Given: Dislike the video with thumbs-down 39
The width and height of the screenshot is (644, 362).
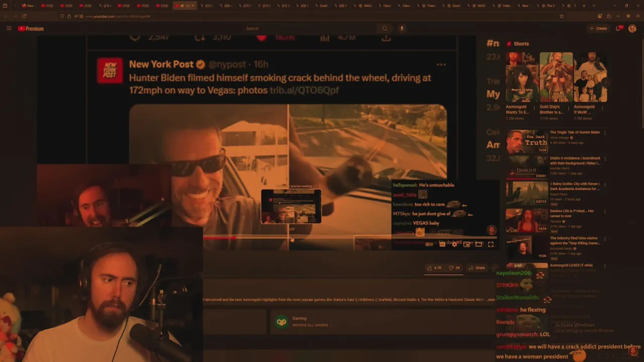Looking at the screenshot, I should (x=454, y=268).
